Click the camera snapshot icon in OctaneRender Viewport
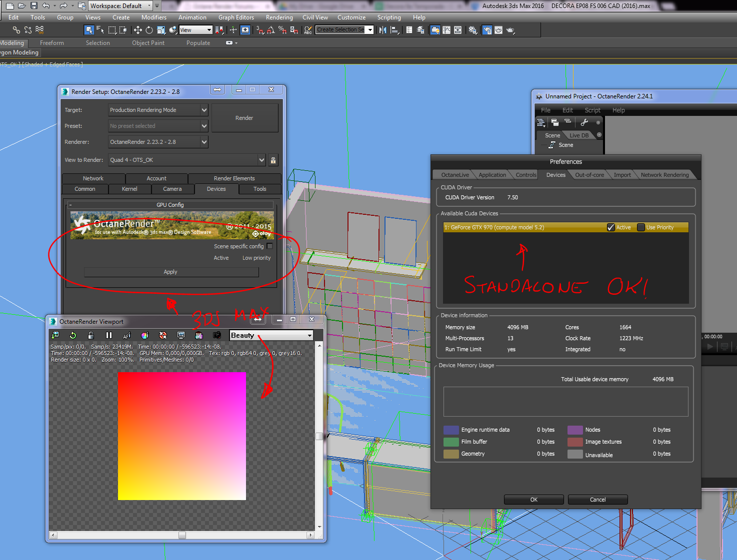 click(216, 335)
